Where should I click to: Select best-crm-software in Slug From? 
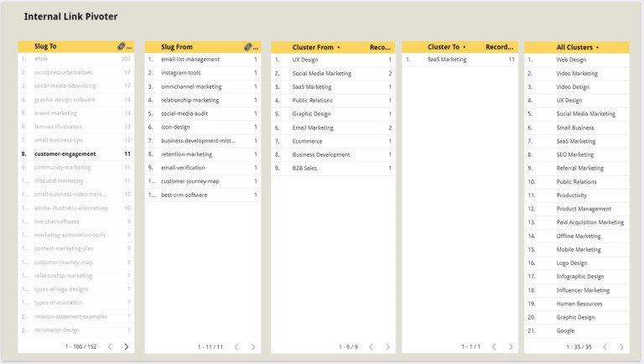[203, 195]
